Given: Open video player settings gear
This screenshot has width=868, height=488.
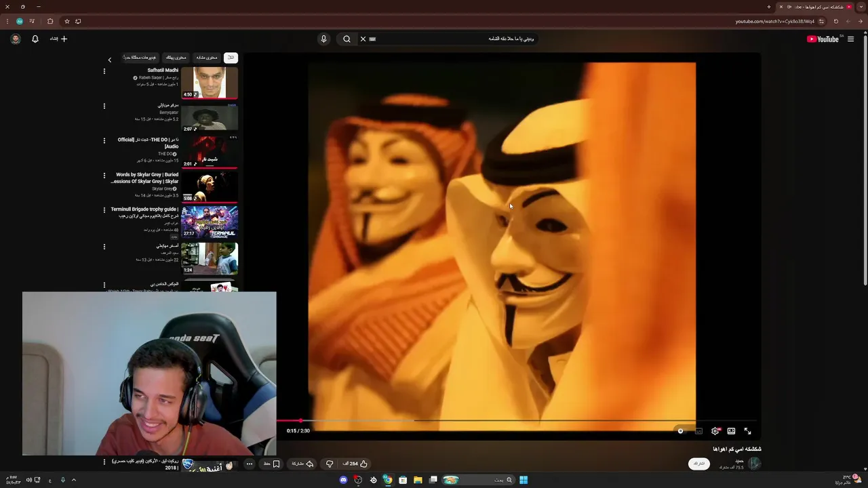Looking at the screenshot, I should point(715,431).
